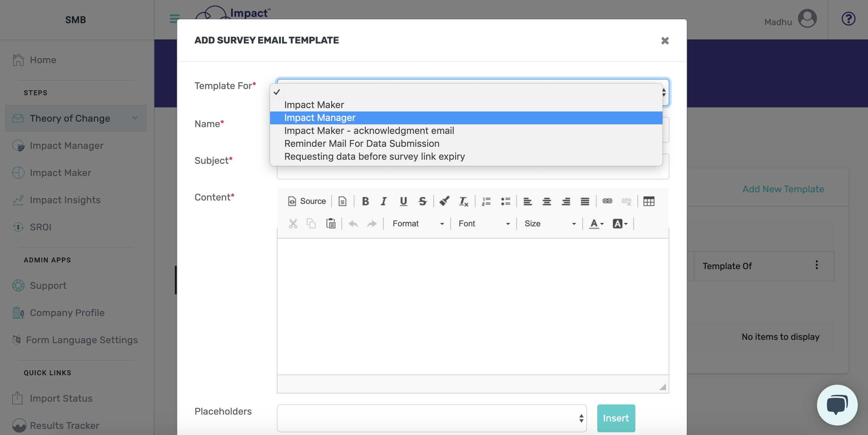Click the Source button in editor toolbar

[x=307, y=201]
